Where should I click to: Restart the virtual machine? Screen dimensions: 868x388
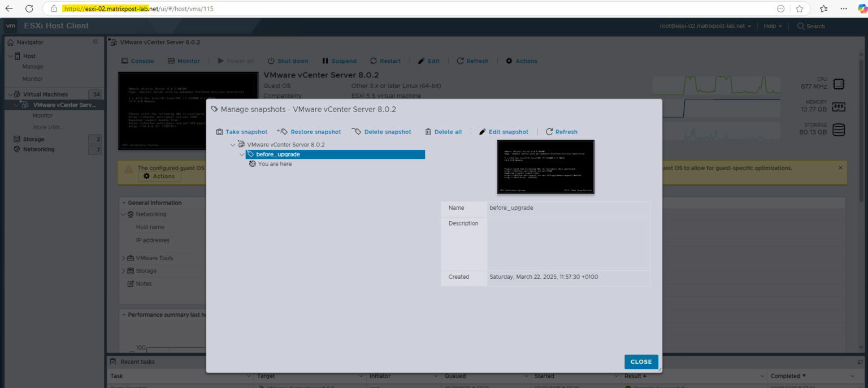tap(385, 61)
